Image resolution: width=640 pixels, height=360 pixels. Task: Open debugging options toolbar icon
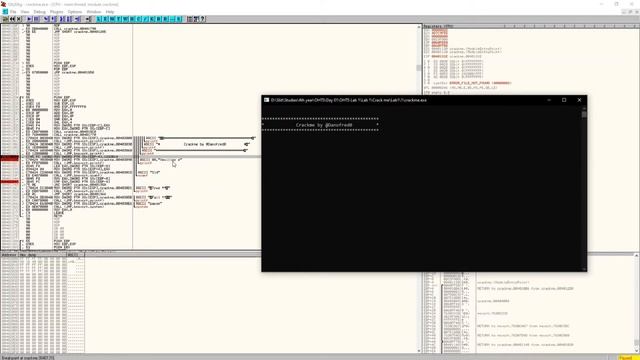[x=189, y=19]
